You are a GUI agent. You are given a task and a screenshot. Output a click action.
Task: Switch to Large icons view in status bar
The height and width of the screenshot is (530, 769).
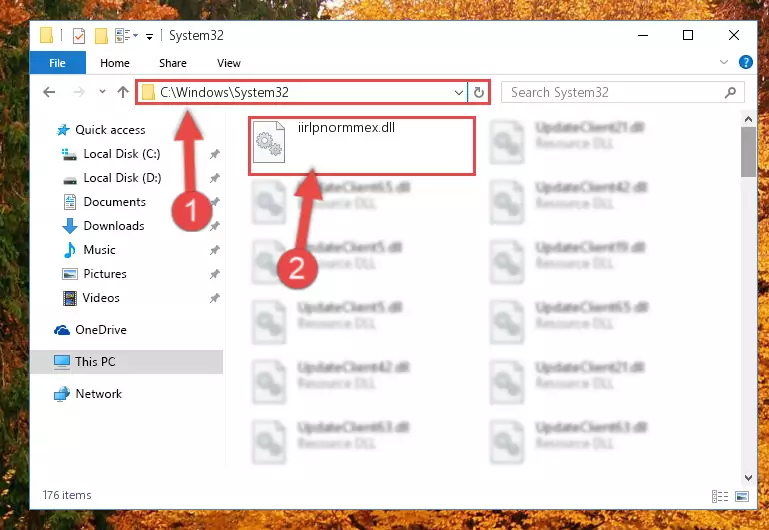pyautogui.click(x=742, y=496)
